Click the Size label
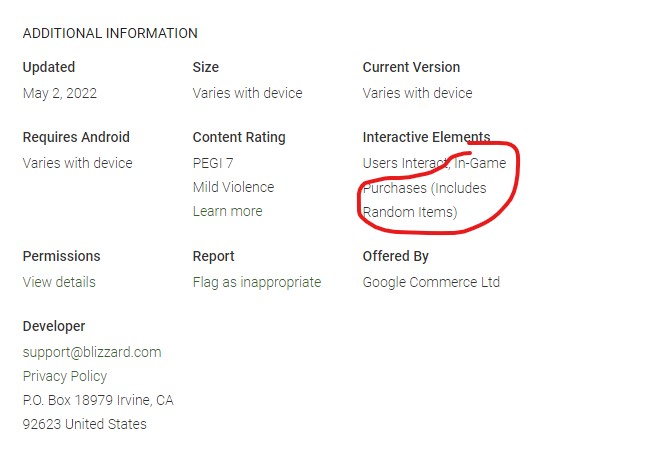 pos(205,67)
